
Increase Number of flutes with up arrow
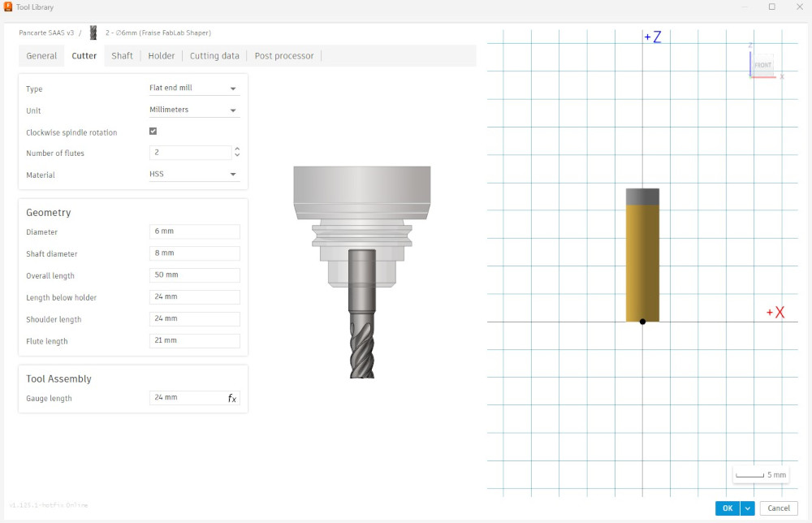pyautogui.click(x=237, y=149)
